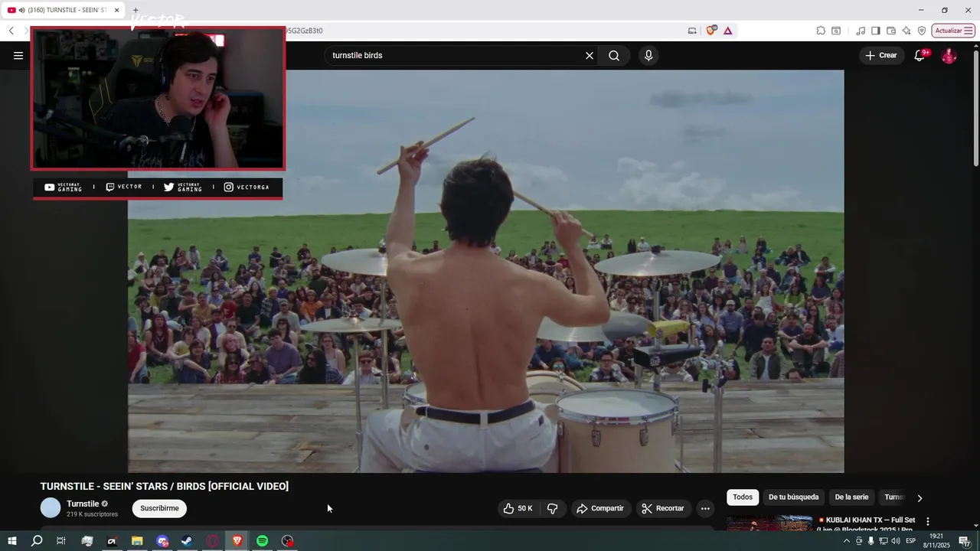The height and width of the screenshot is (551, 980).
Task: Open Spotify from the taskbar
Action: point(262,541)
